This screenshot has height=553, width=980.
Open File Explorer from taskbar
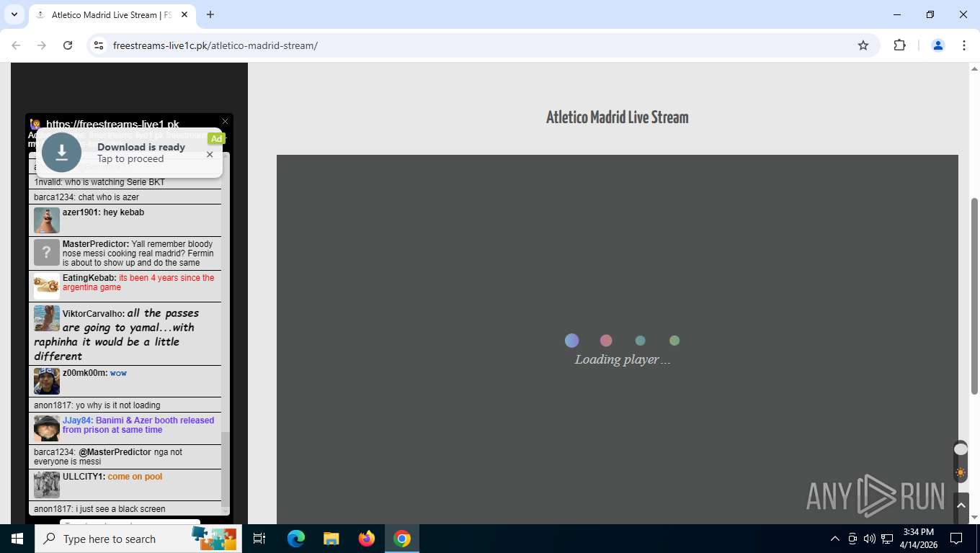pyautogui.click(x=331, y=539)
